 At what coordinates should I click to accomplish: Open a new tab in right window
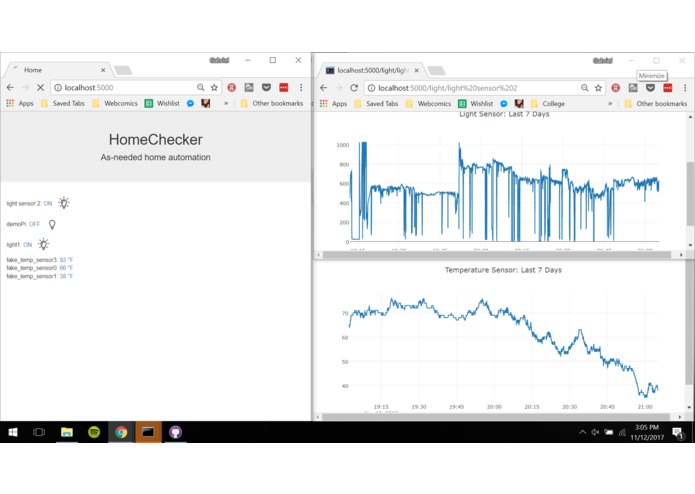[x=437, y=70]
